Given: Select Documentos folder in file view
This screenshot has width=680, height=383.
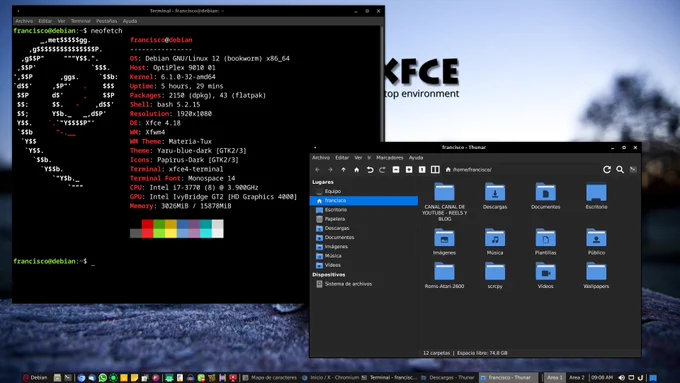Looking at the screenshot, I should point(546,192).
